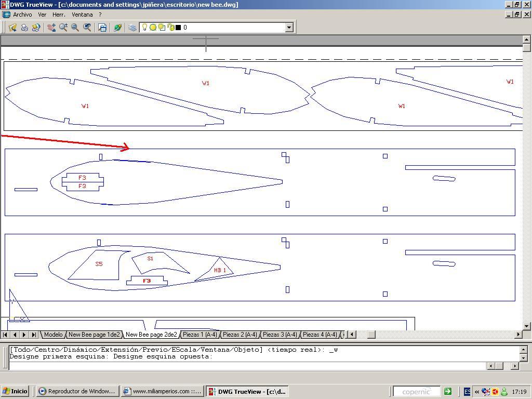
Task: Toggle layer 0 freeze sun icon
Action: coord(153,28)
